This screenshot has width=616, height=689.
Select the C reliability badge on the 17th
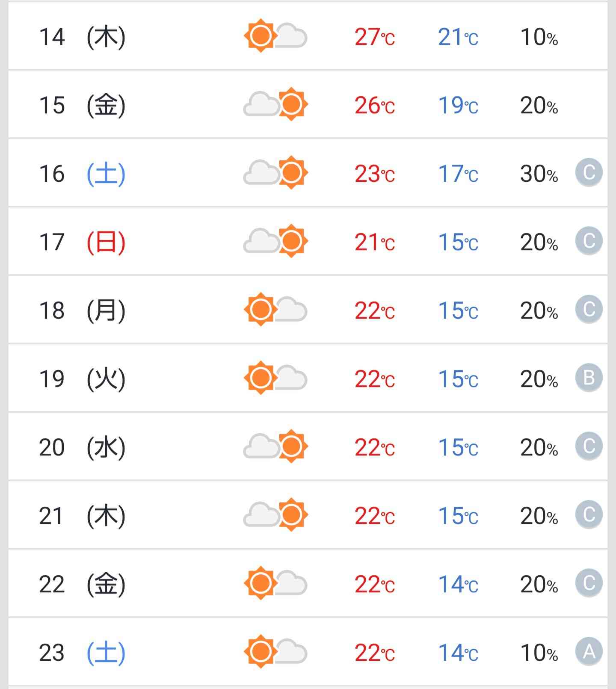tap(589, 241)
